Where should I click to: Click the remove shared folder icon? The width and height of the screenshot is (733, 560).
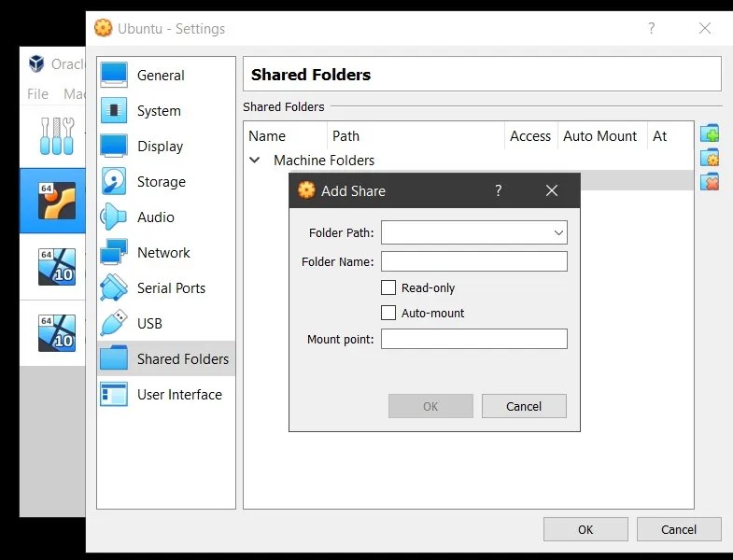pos(710,182)
